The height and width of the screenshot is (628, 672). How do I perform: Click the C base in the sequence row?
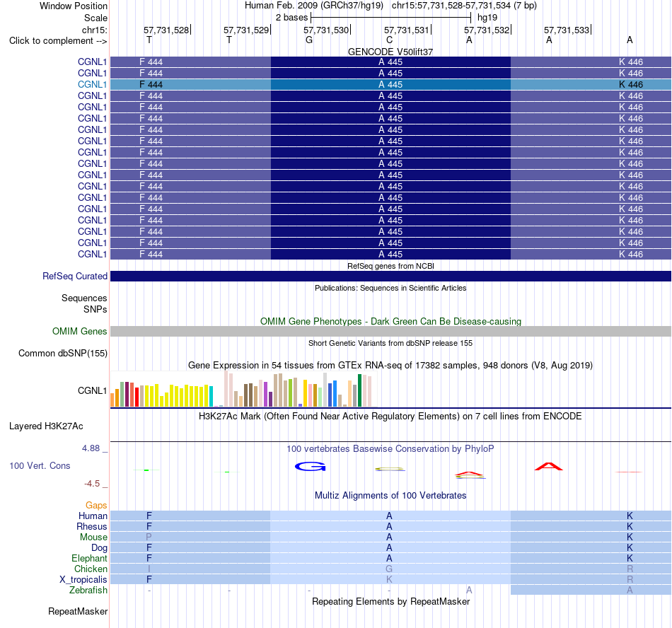(389, 40)
